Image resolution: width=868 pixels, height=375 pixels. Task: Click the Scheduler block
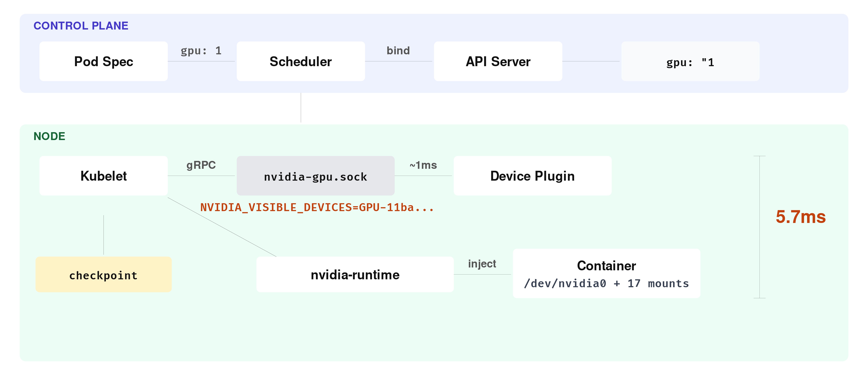[301, 61]
